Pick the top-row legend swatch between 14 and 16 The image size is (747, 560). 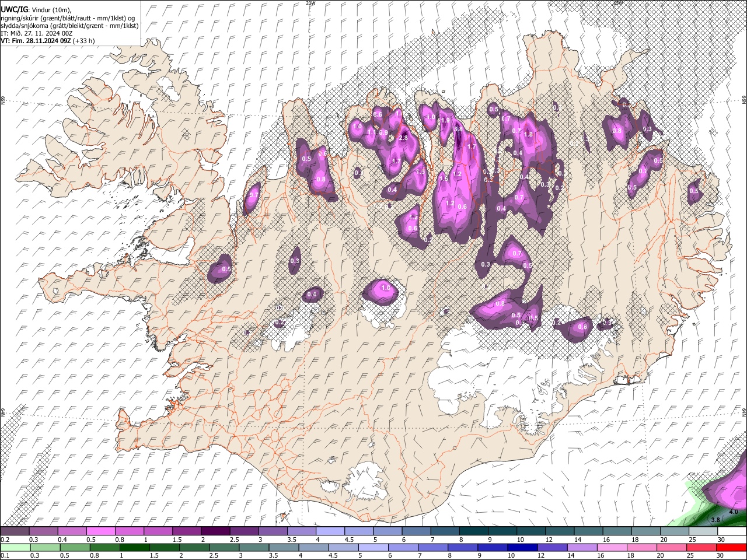click(x=588, y=531)
